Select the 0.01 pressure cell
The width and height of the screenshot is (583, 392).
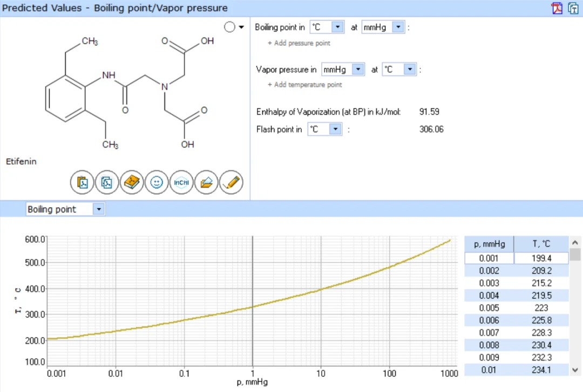(489, 370)
